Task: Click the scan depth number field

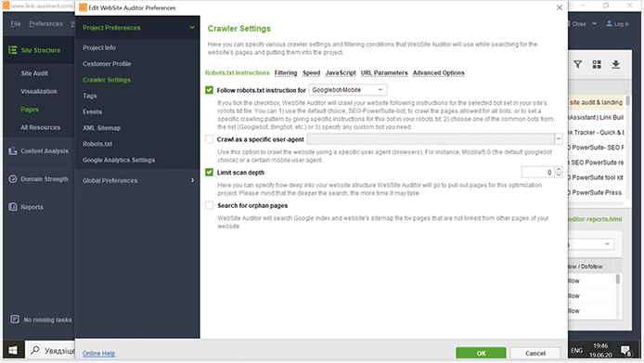Action: point(537,173)
